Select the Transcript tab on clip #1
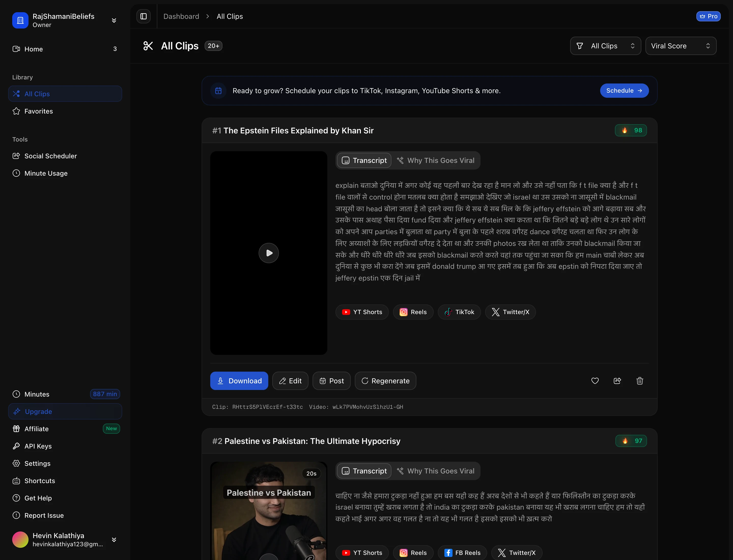This screenshot has height=560, width=733. 364,160
